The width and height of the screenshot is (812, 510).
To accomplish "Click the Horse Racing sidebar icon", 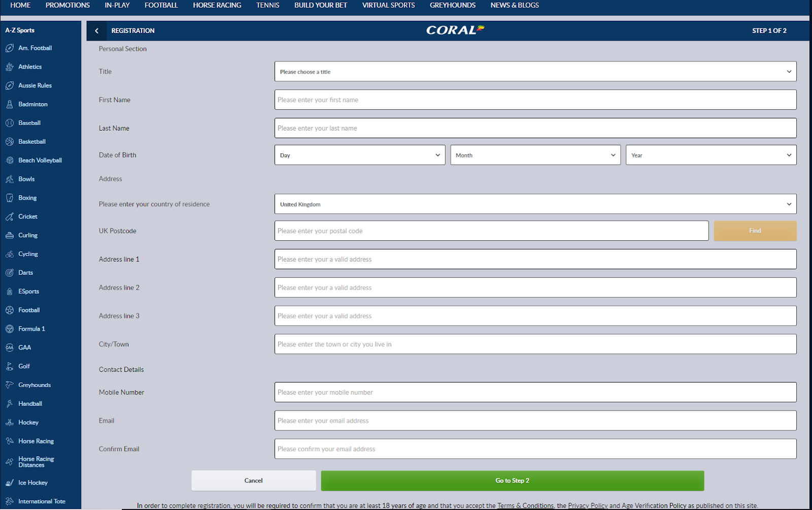I will pos(10,441).
